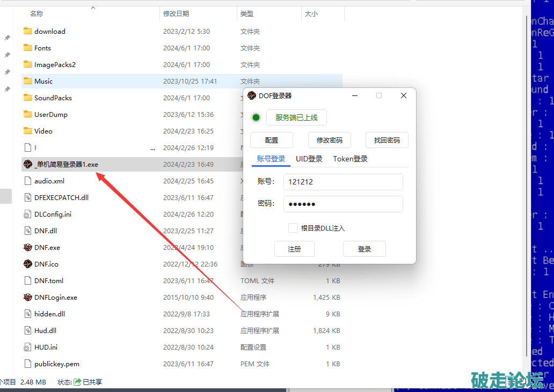Image resolution: width=554 pixels, height=392 pixels.
Task: Switch to the Token登录 tab
Action: click(x=350, y=159)
